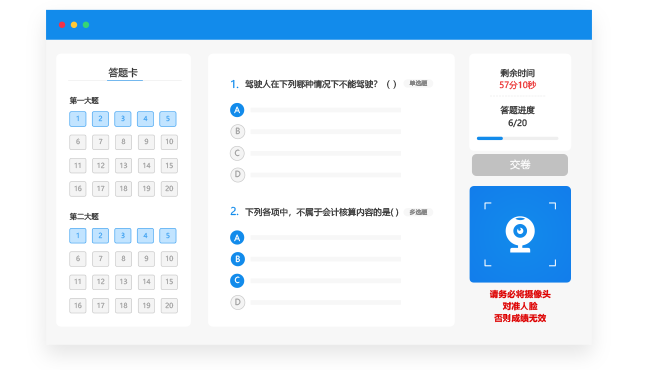This screenshot has width=650, height=370.
Task: Open question 12 in 第二大题
Action: [100, 282]
